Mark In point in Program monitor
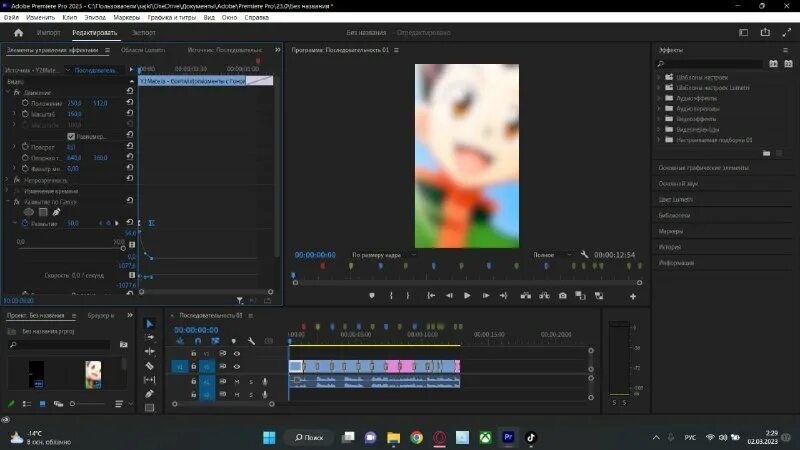This screenshot has height=450, width=800. (x=391, y=295)
